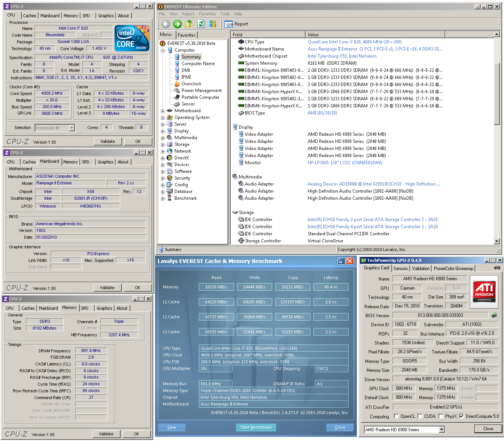Click Start Benchmark button
The height and width of the screenshot is (441, 504).
point(256,427)
